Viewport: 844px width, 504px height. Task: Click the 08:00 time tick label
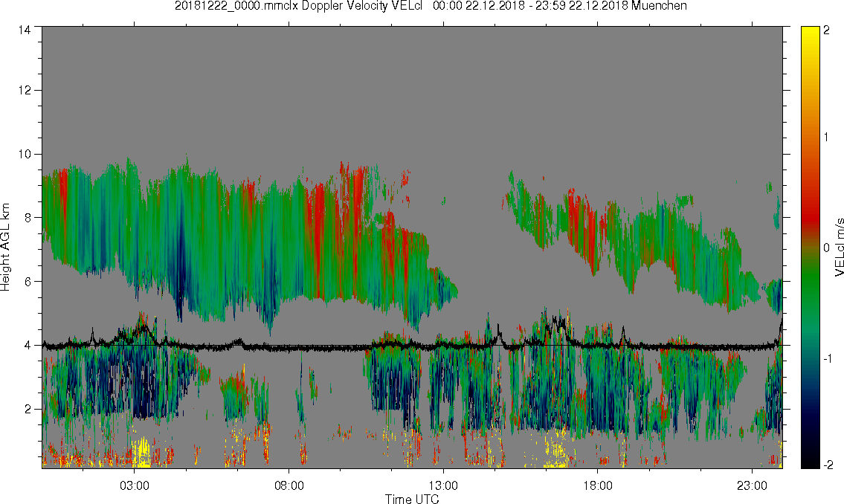pyautogui.click(x=289, y=485)
